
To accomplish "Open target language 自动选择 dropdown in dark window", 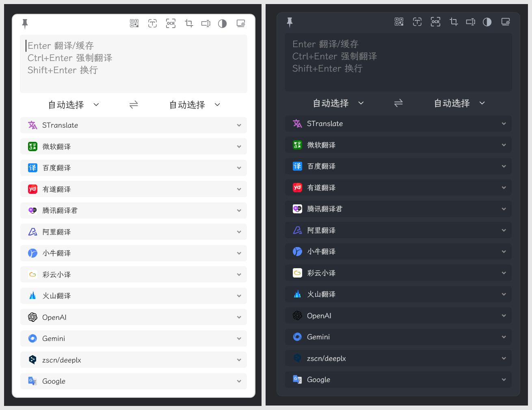I will (459, 103).
